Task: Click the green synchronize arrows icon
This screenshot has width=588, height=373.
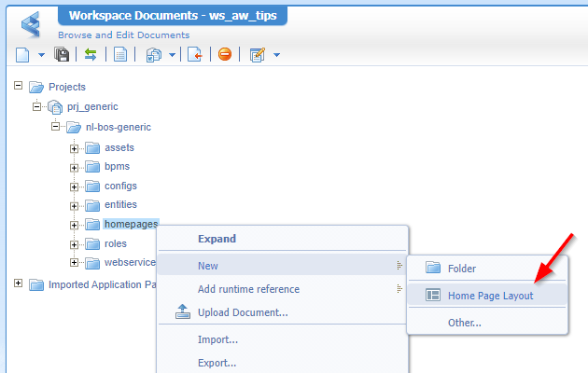Action: 91,55
